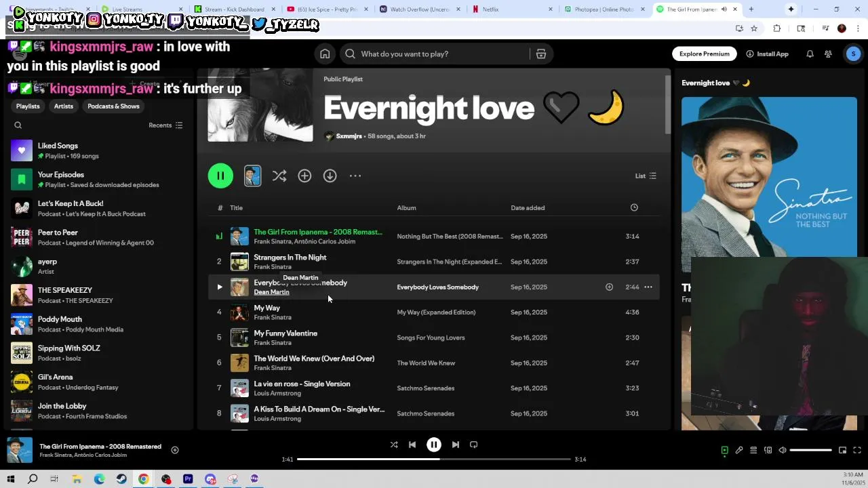Open the Gil's Arena podcast
868x488 pixels.
pos(98,382)
